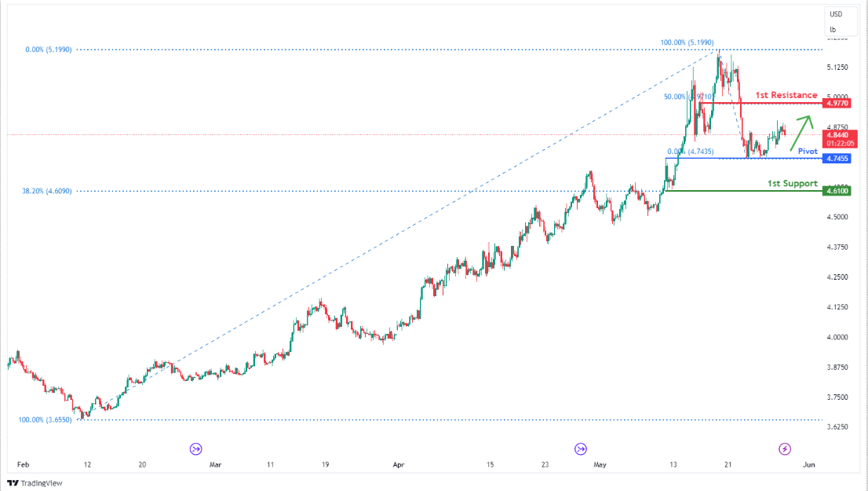Click the Jun date on time axis
This screenshot has width=868, height=491.
(809, 464)
